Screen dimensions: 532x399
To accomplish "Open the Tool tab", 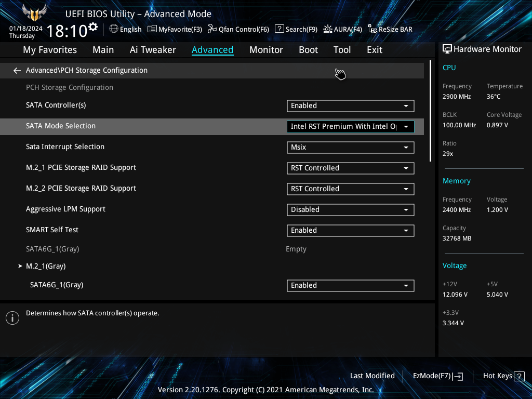I will [x=342, y=50].
